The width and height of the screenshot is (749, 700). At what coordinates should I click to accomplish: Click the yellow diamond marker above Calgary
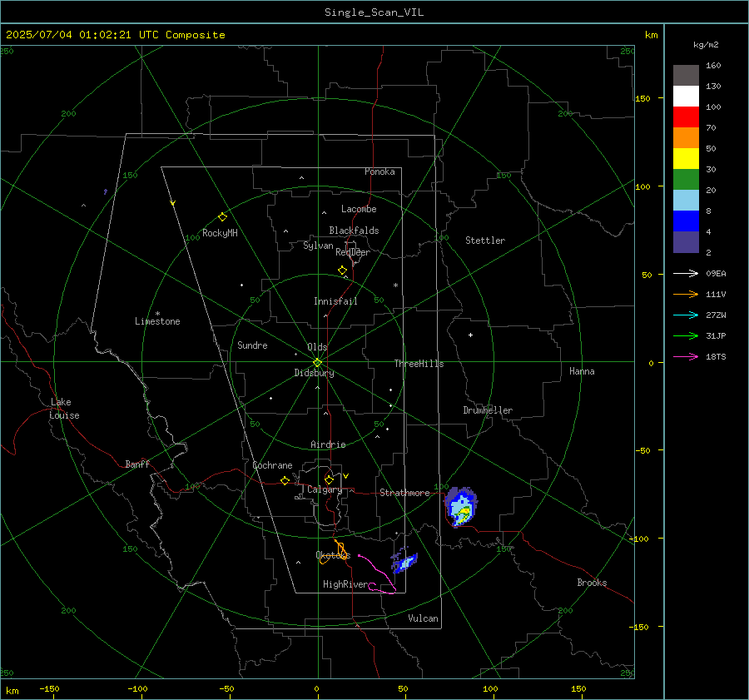(x=329, y=479)
